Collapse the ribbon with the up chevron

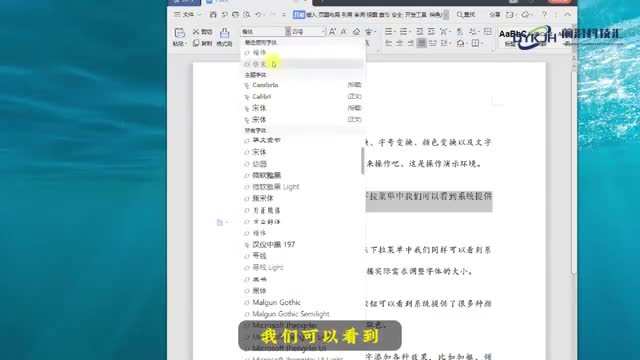[567, 15]
